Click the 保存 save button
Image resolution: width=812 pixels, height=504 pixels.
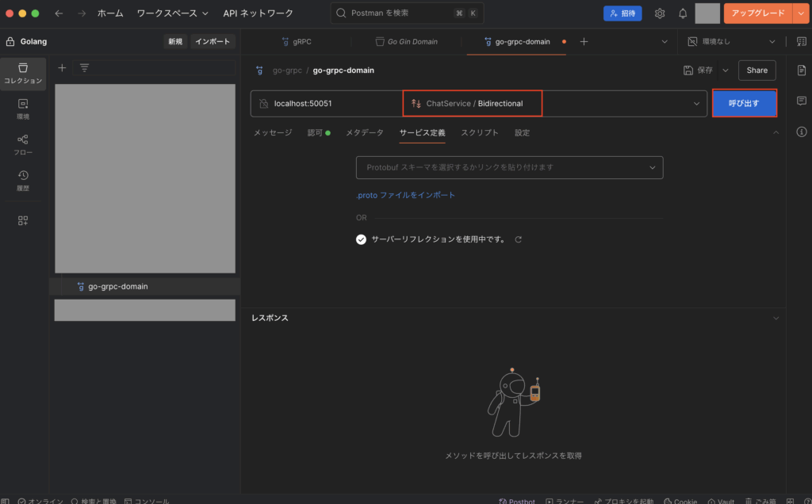tap(698, 70)
